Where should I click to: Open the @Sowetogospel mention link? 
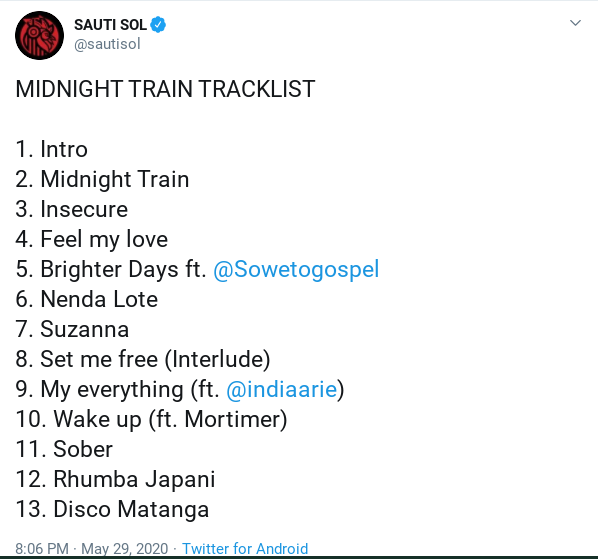click(x=296, y=270)
